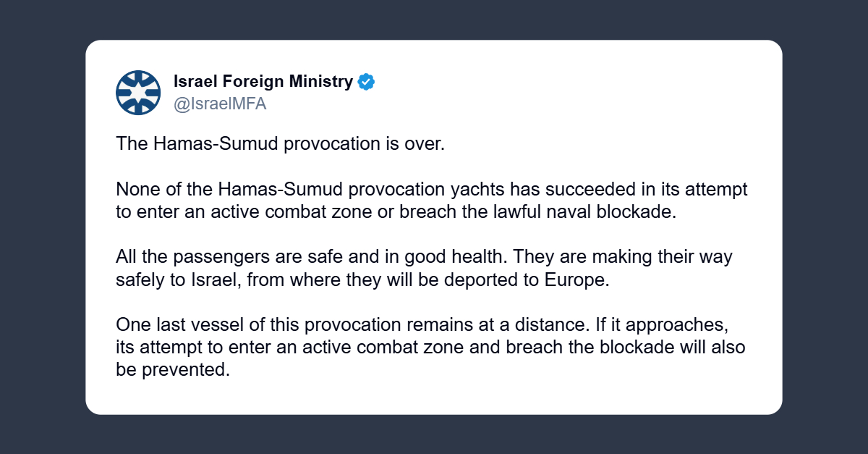The width and height of the screenshot is (868, 454).
Task: Click the paragraph starting "None of the Hamas-Sumud"
Action: click(431, 201)
